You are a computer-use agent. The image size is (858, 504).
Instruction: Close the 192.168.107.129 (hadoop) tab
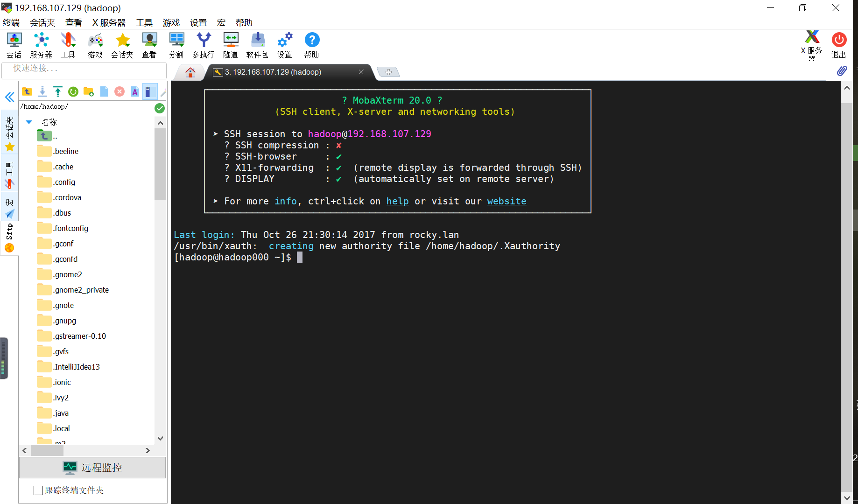[x=361, y=72]
